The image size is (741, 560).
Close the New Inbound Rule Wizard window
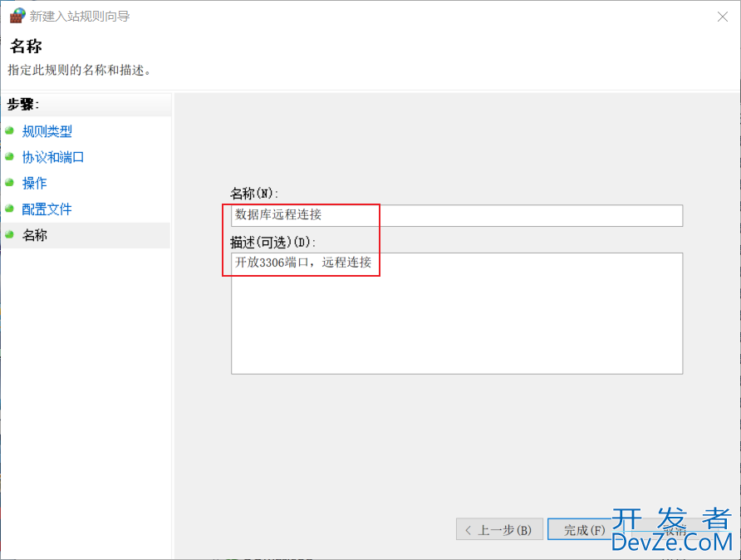(x=722, y=17)
